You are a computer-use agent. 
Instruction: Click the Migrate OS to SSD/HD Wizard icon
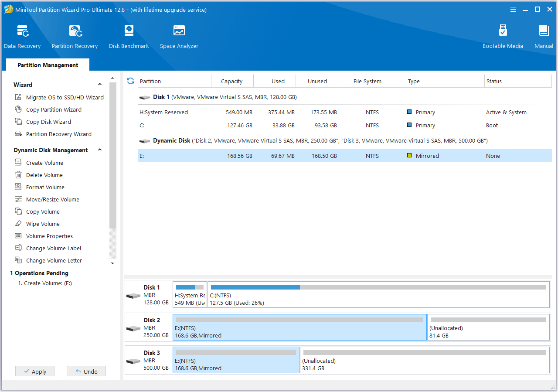[18, 97]
